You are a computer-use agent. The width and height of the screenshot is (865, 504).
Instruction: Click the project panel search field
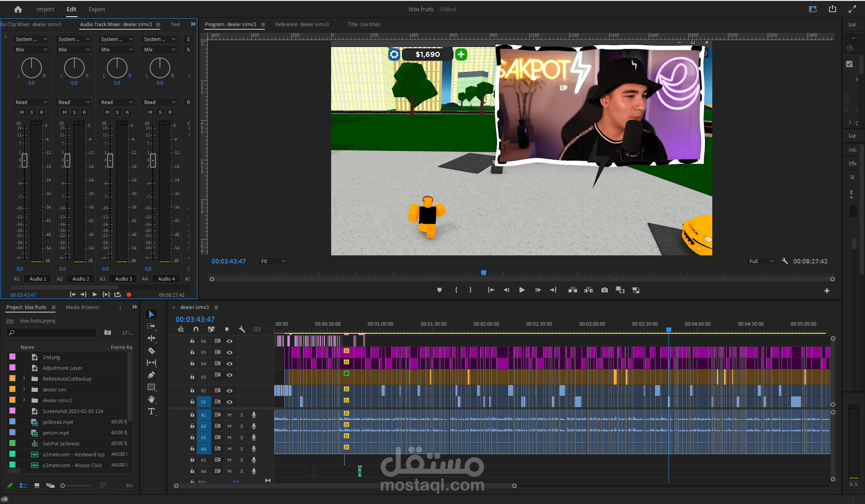pyautogui.click(x=53, y=333)
